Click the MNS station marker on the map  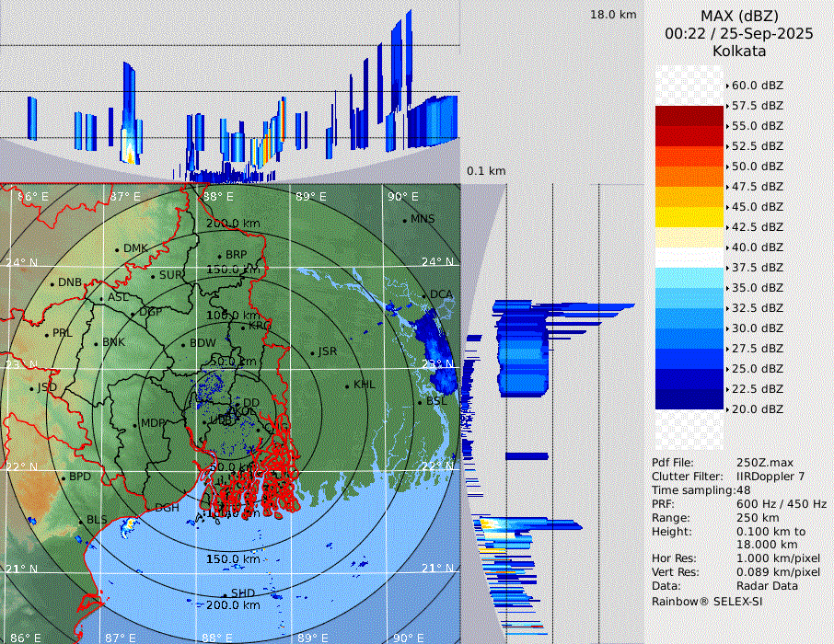click(x=404, y=220)
